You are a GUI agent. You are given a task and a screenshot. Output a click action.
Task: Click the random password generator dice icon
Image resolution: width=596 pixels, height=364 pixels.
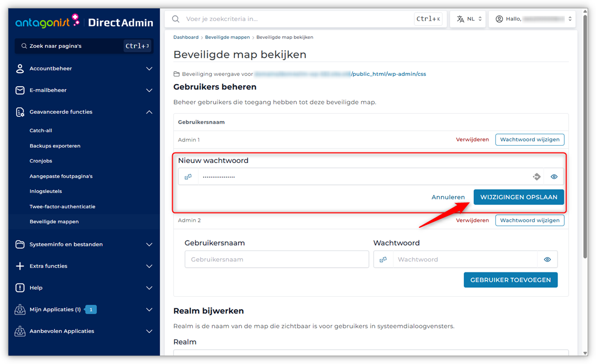537,177
